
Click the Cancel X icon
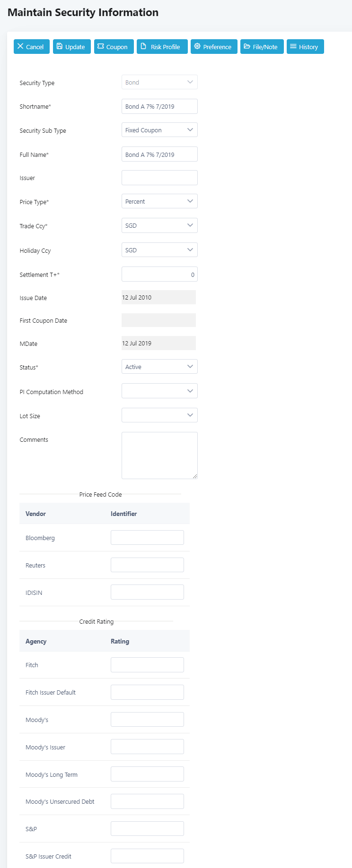pos(20,46)
